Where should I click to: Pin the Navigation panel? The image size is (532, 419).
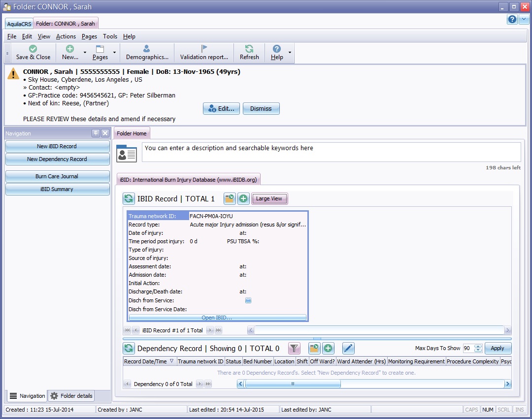96,133
